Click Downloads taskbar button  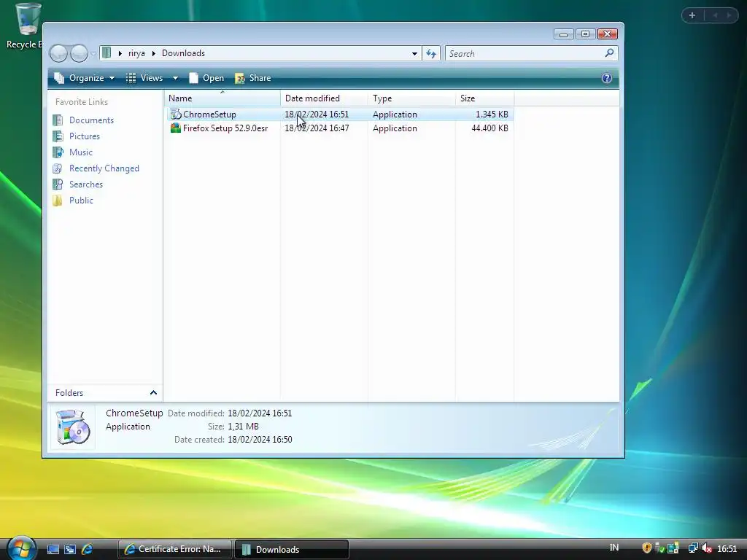[292, 549]
